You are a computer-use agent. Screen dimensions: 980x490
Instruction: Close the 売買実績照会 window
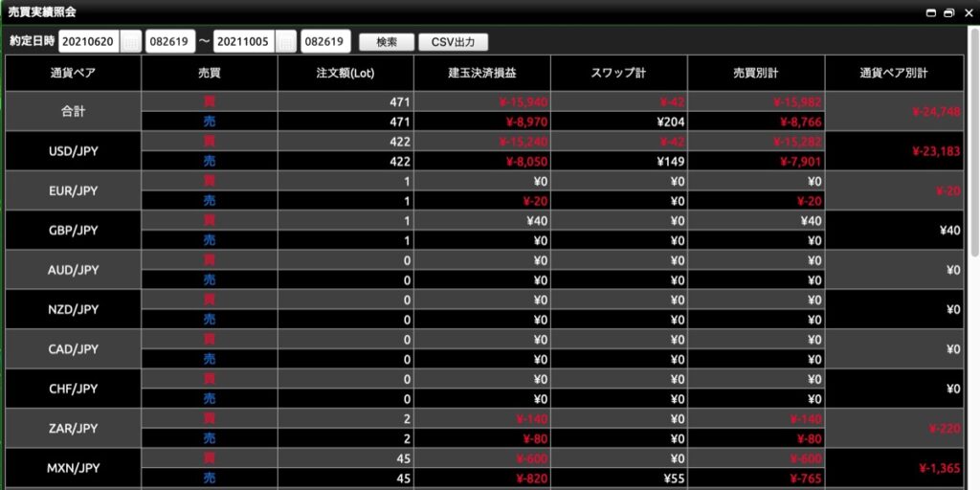[x=969, y=11]
